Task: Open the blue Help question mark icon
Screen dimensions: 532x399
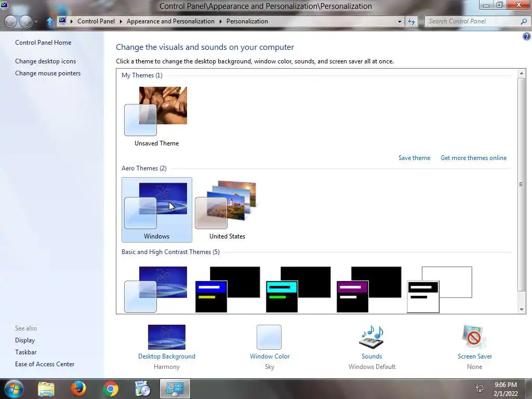Action: pyautogui.click(x=527, y=36)
